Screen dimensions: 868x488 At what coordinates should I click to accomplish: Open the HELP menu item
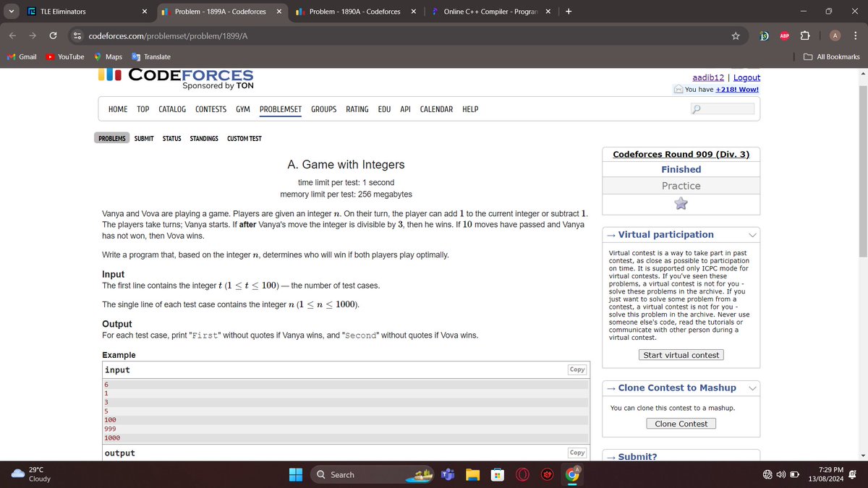coord(470,109)
